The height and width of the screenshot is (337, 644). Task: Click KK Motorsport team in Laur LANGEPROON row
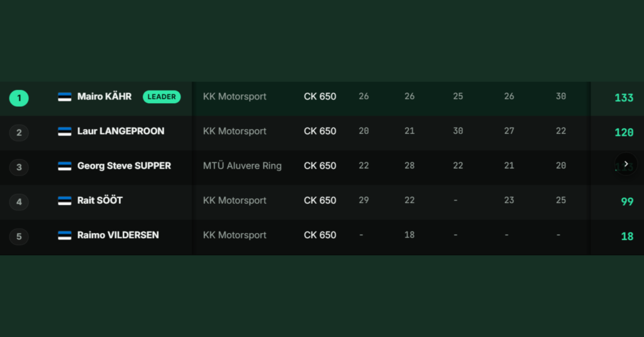coord(235,131)
